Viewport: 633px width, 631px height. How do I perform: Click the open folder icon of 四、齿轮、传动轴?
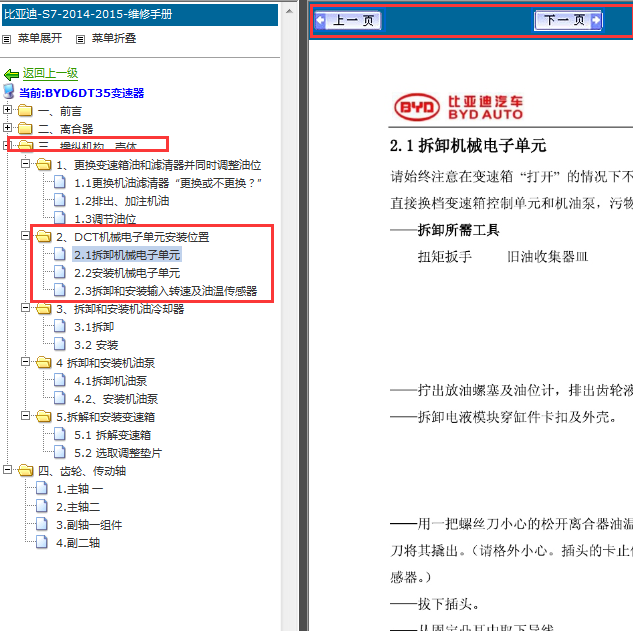pyautogui.click(x=25, y=470)
